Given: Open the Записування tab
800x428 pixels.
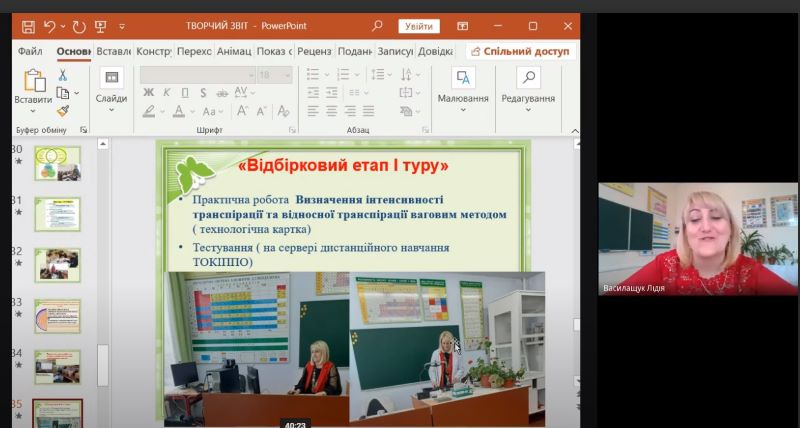Looking at the screenshot, I should [x=395, y=52].
